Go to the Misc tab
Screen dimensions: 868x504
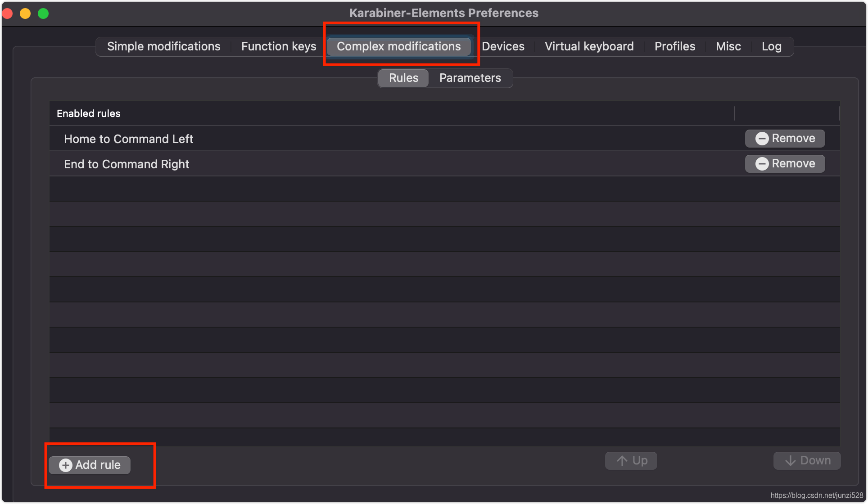click(x=728, y=46)
